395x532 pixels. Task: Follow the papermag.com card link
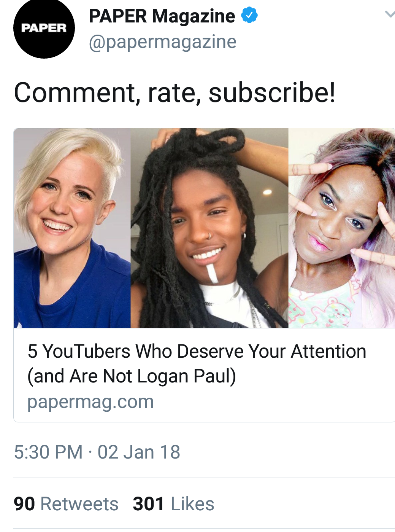pos(90,401)
